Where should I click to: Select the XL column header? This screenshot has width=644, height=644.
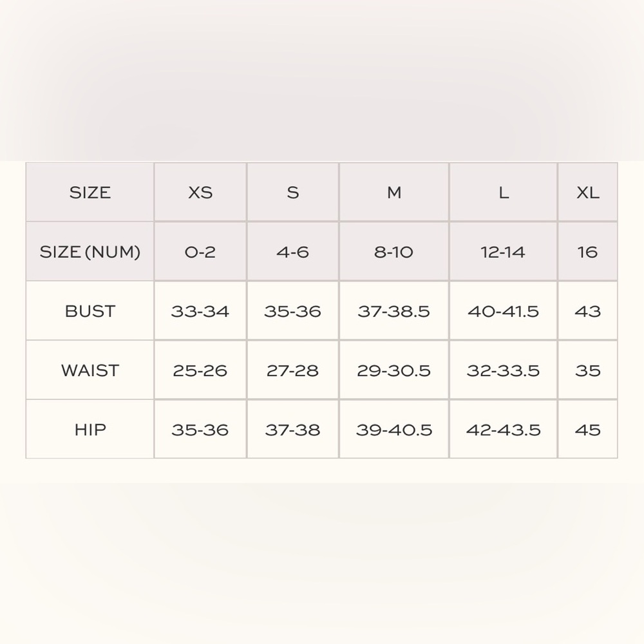pos(588,192)
